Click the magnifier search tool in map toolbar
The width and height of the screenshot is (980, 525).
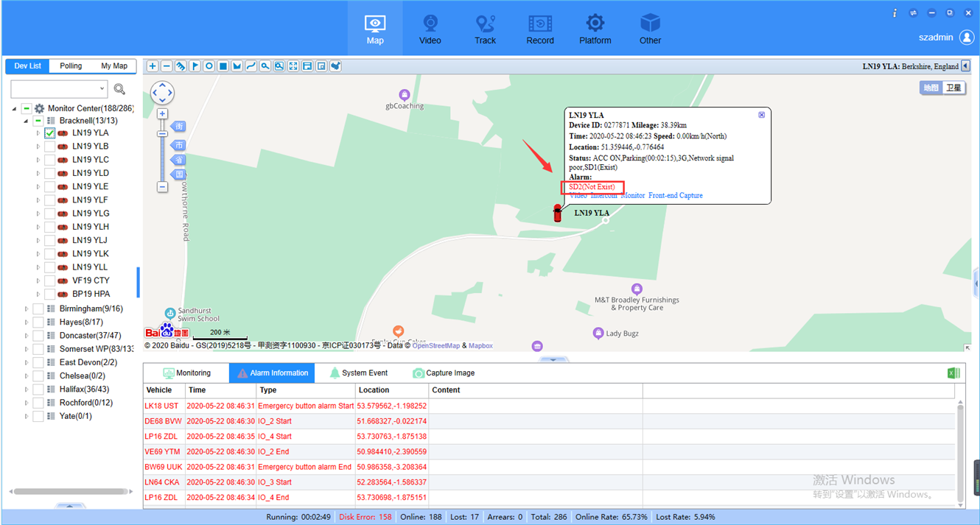pos(265,66)
